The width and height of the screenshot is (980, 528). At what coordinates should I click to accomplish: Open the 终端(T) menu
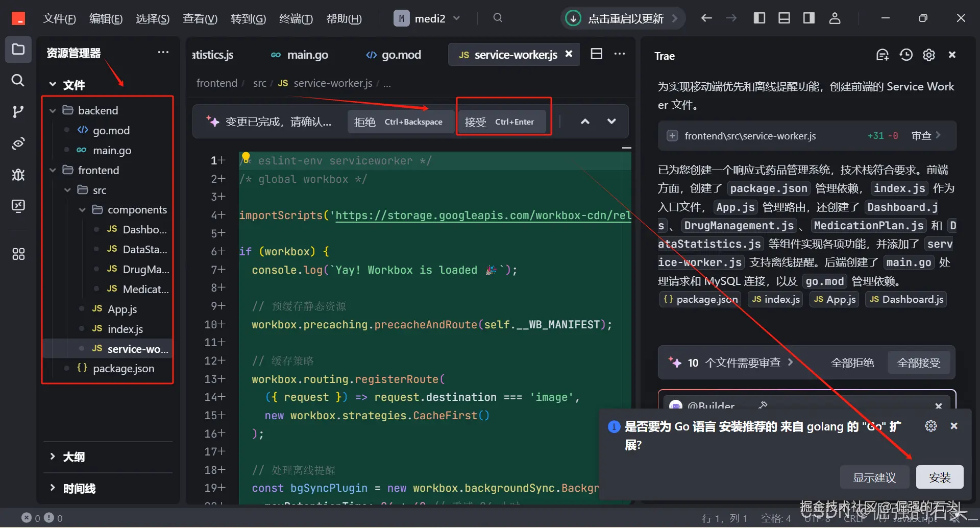point(296,19)
